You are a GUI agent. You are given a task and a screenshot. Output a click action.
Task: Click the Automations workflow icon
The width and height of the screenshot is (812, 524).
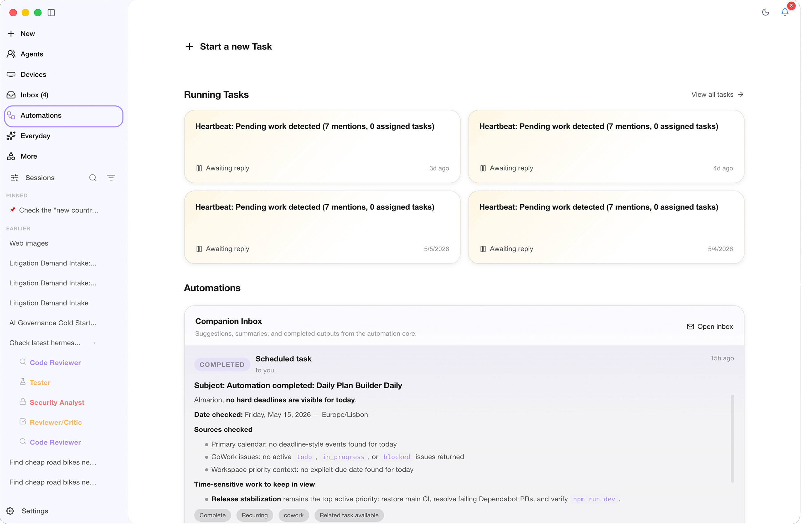tap(11, 115)
